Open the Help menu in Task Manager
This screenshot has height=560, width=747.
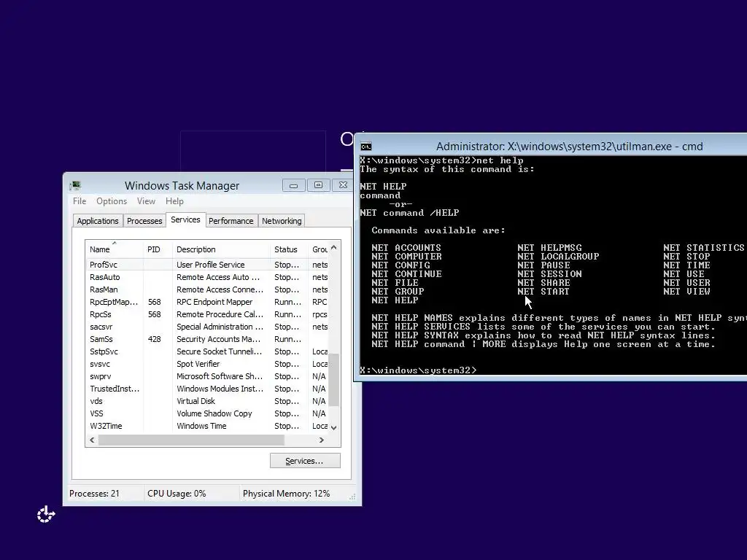[174, 201]
